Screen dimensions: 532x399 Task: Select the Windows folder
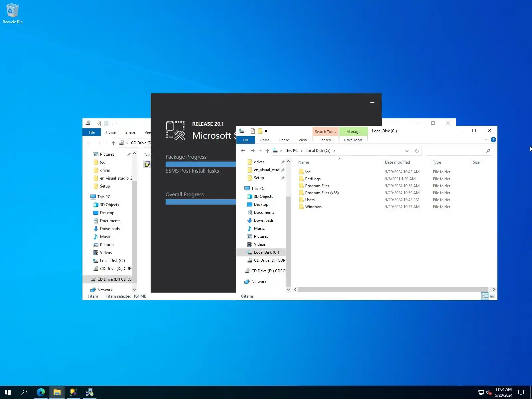pos(313,207)
